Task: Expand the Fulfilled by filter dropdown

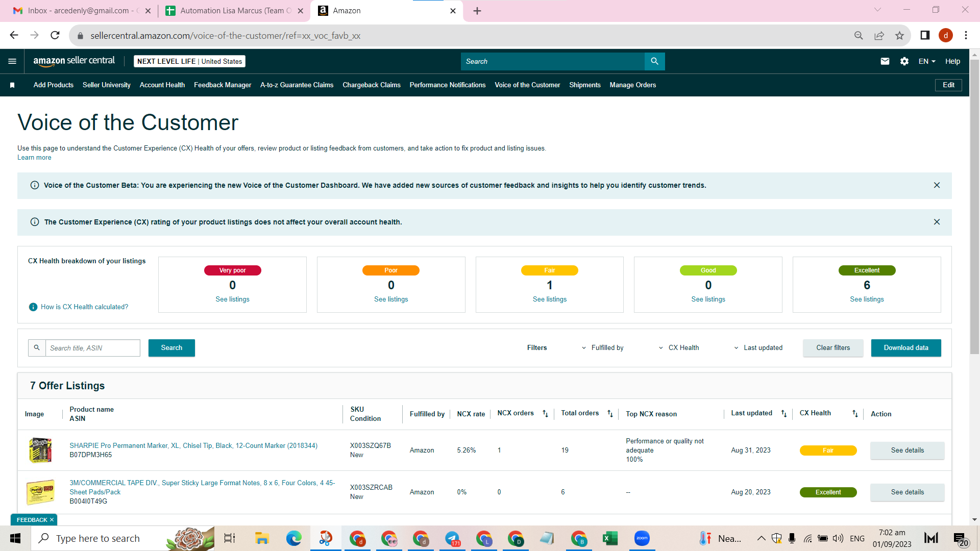Action: [602, 348]
